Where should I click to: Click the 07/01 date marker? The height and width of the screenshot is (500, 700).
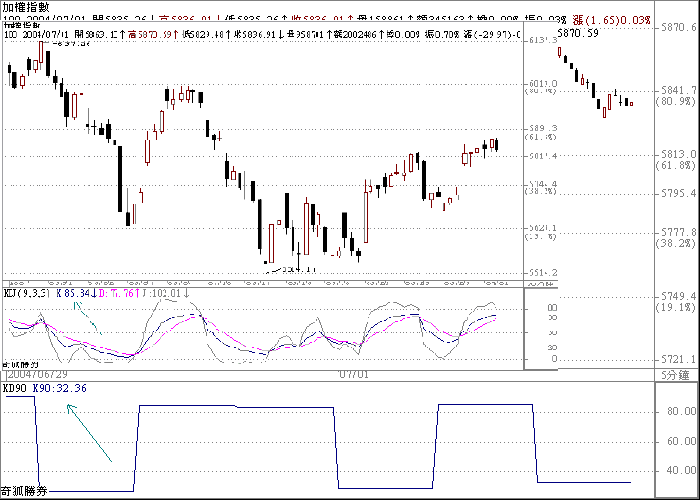(354, 374)
